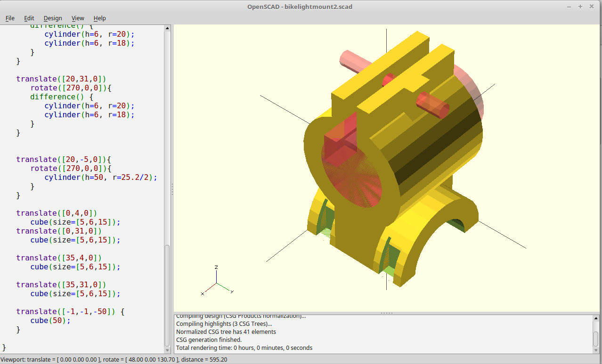602x364 pixels.
Task: Click the editor scrollbar up arrow
Action: (167, 27)
